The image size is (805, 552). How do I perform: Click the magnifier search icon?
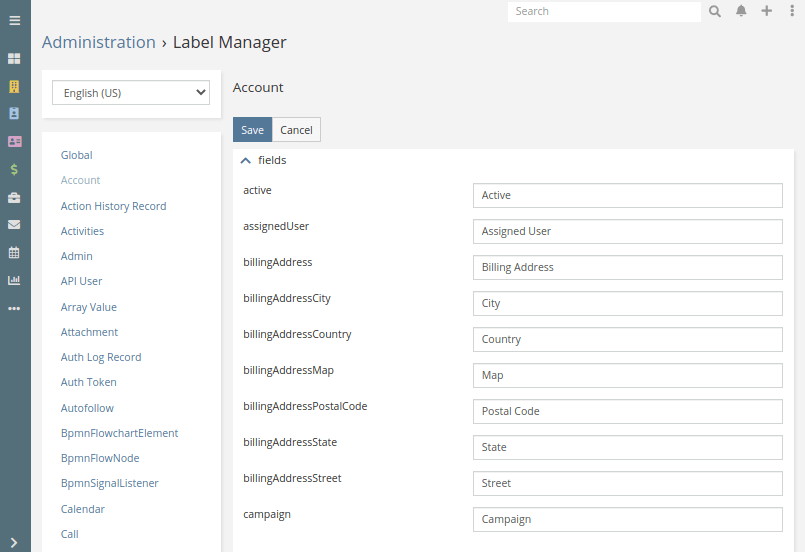click(715, 11)
